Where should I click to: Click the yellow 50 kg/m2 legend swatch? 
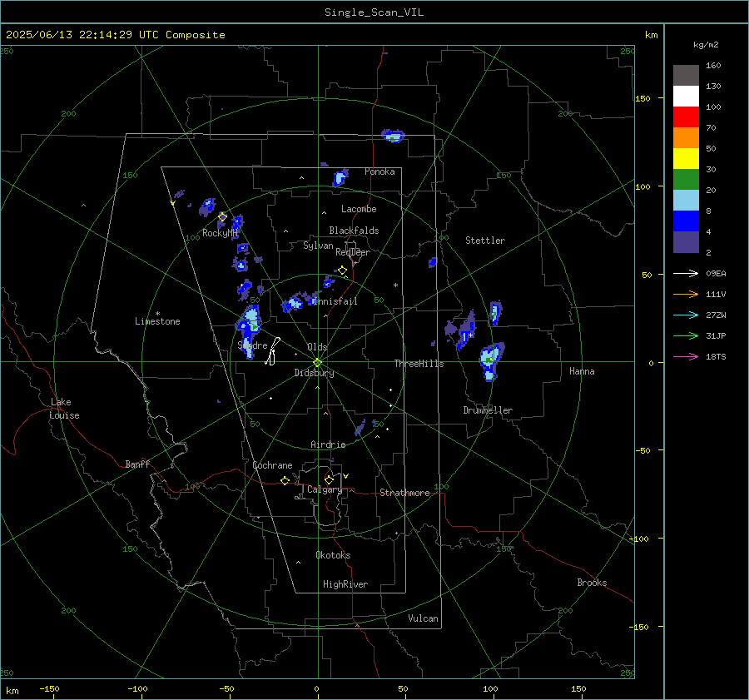[686, 159]
